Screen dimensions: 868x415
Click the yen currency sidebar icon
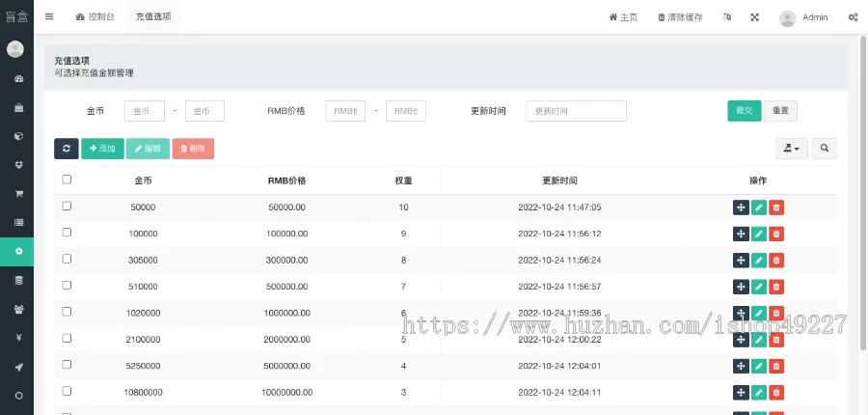click(x=16, y=338)
